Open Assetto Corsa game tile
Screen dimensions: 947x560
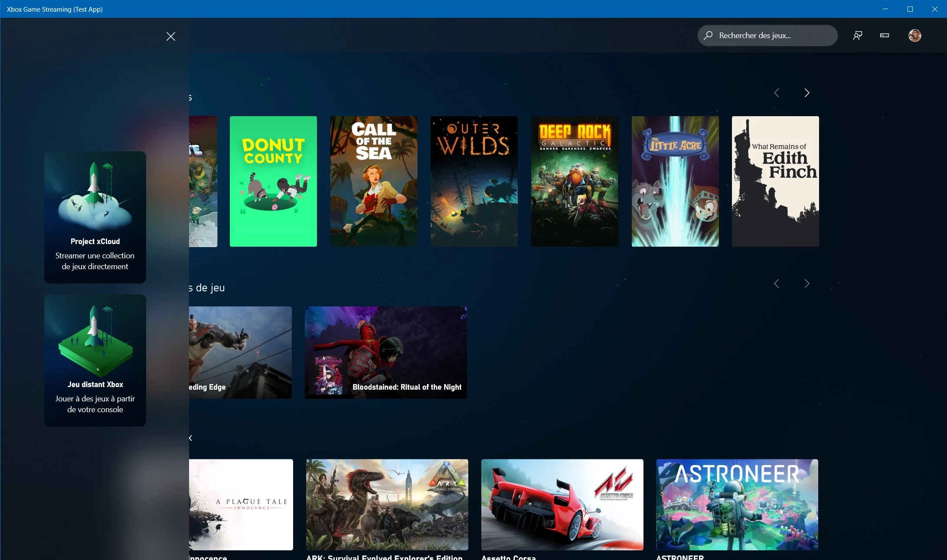[x=562, y=505]
